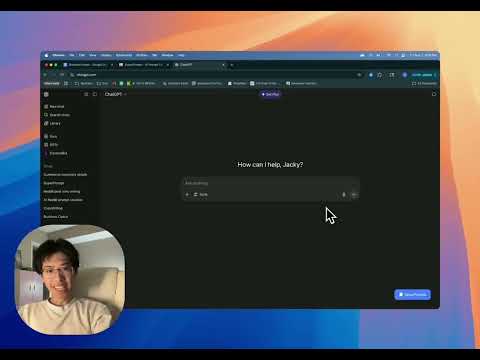Screen dimensions: 480x360
Task: Open the extensions puzzle icon
Action: point(380,75)
